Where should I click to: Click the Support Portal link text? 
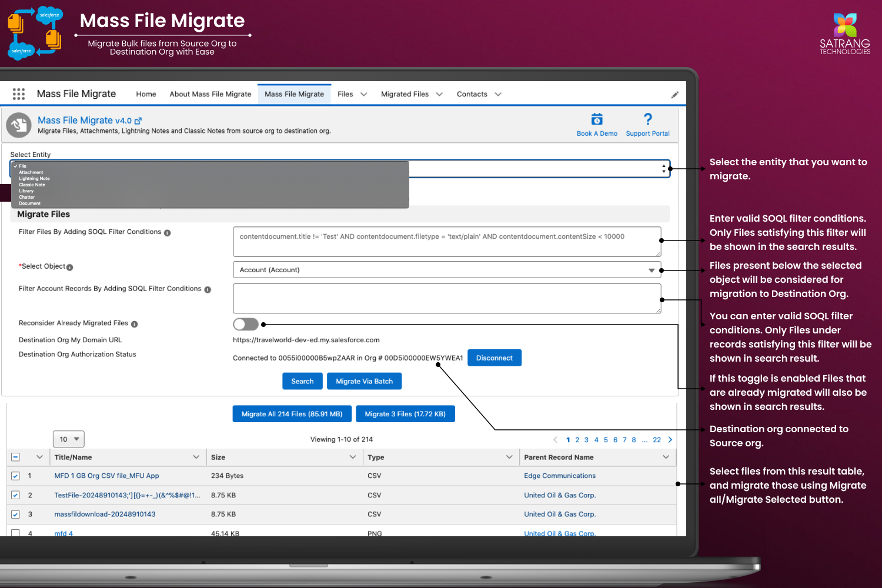click(647, 133)
